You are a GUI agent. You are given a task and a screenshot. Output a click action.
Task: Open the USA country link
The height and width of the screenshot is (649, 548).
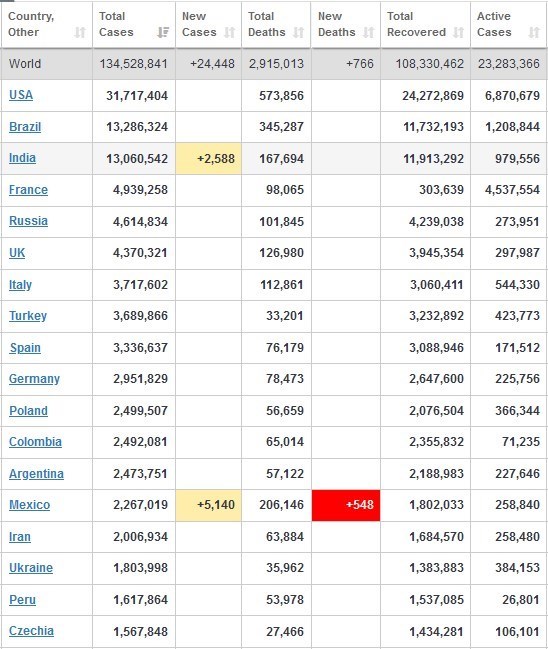click(21, 95)
